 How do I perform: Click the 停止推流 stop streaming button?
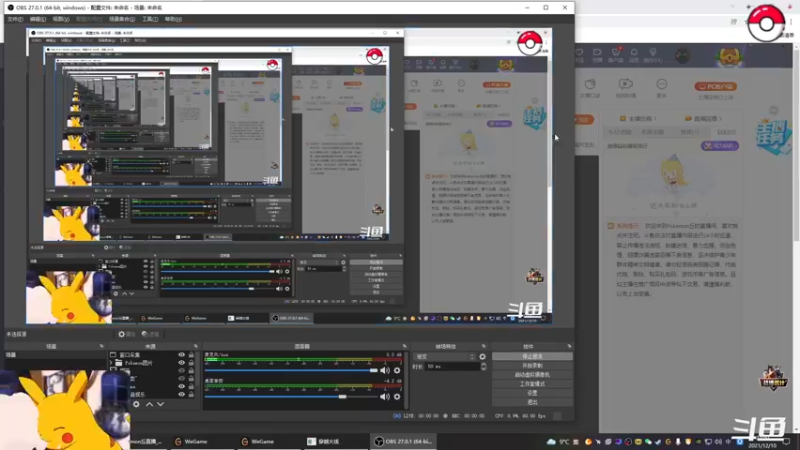532,357
